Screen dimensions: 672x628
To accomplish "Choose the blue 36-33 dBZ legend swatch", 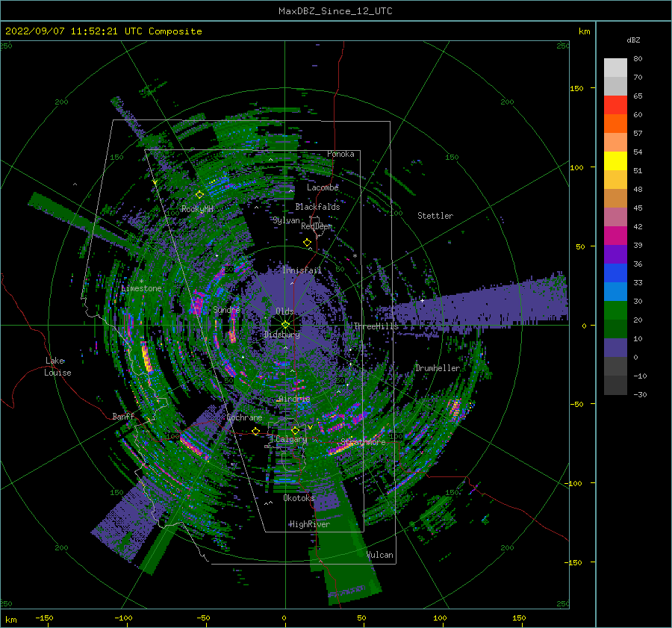I will [x=615, y=273].
